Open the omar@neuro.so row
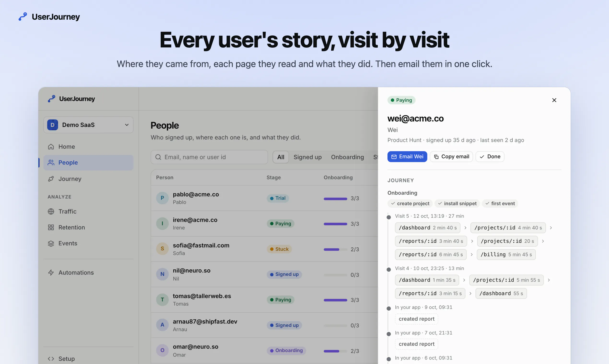Screen dimensions: 609x364 (x=264, y=351)
